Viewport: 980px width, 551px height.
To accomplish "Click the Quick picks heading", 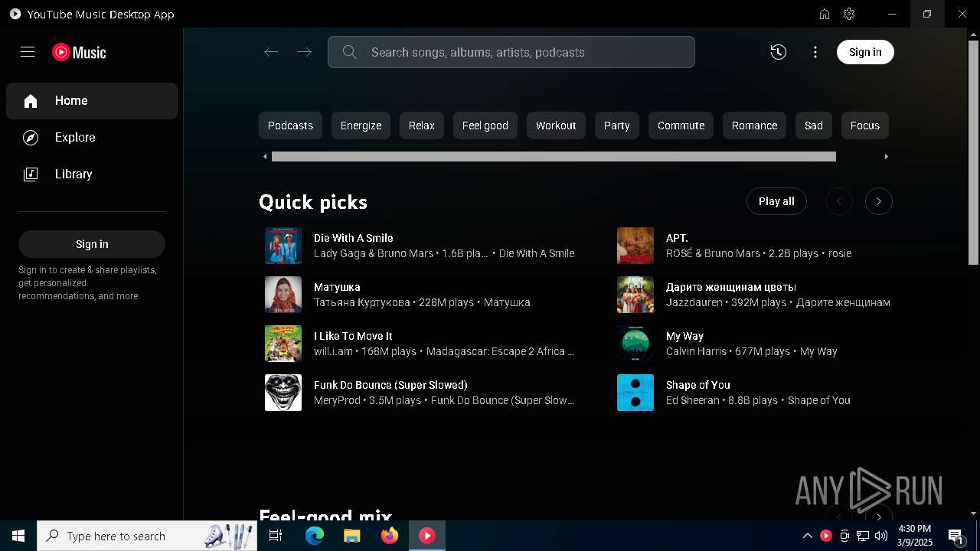I will pos(313,202).
